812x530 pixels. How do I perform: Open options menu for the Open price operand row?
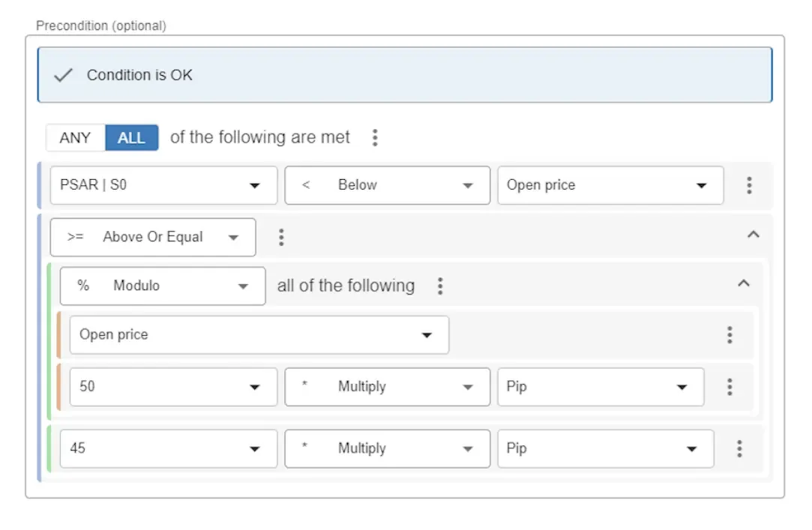coord(729,335)
